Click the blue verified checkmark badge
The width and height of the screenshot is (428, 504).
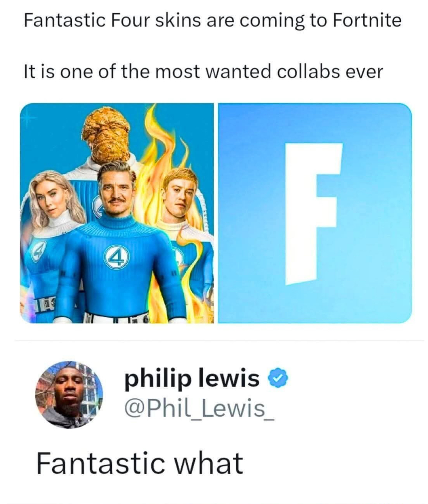(280, 379)
